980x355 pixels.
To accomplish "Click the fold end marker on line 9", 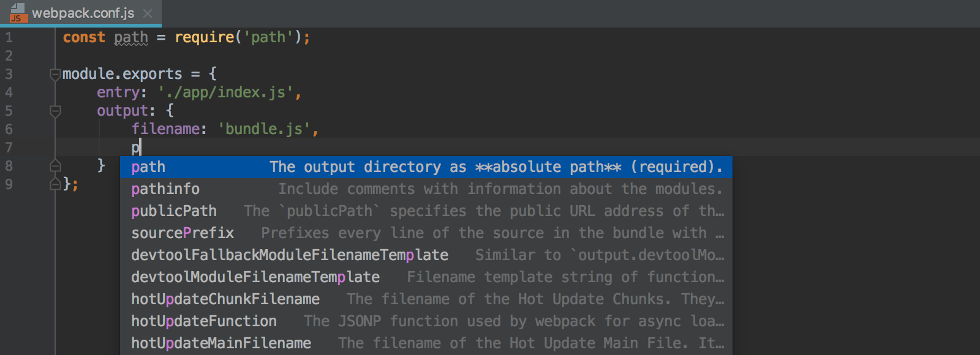I will (55, 184).
